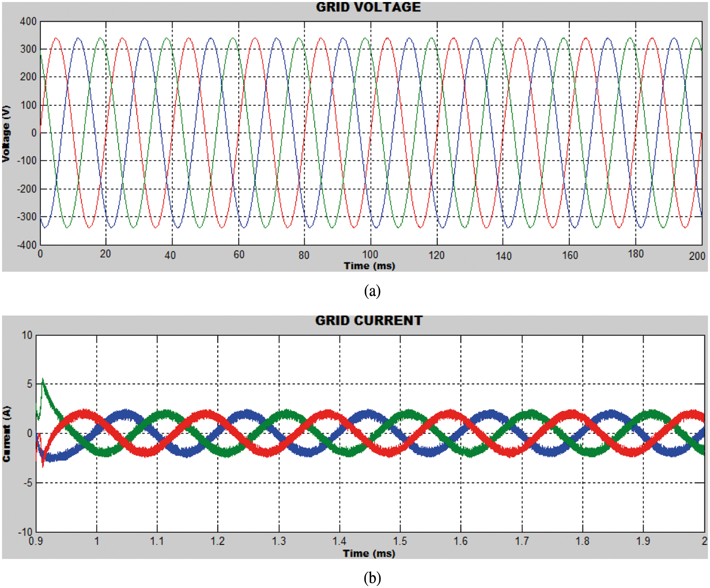Image resolution: width=710 pixels, height=588 pixels.
Task: Click the 10 tick on current axis
Action: [x=27, y=335]
